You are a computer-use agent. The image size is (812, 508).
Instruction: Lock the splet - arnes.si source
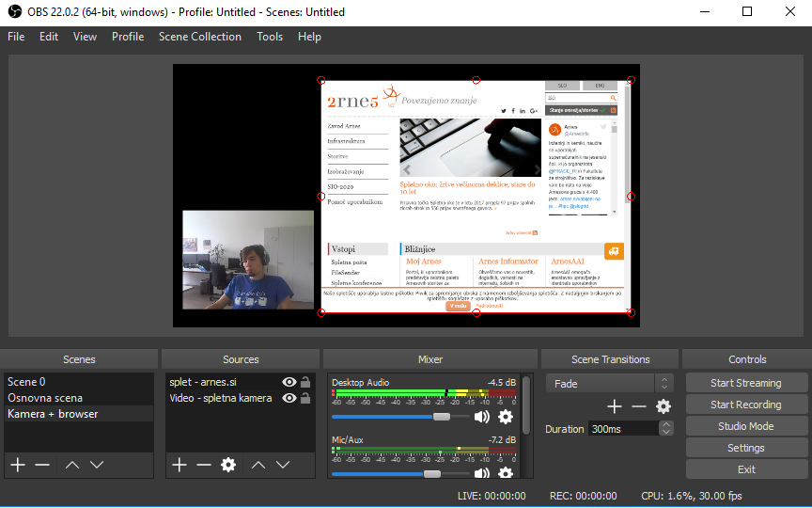pos(305,382)
